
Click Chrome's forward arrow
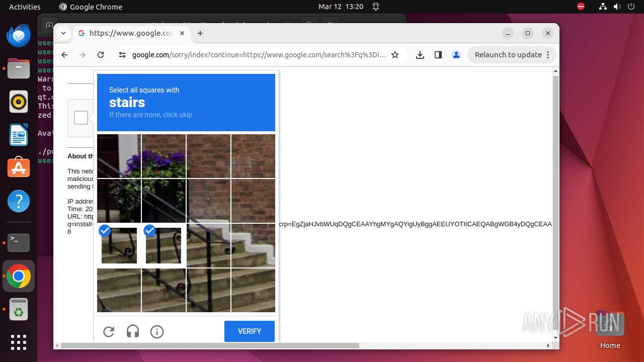coord(83,55)
